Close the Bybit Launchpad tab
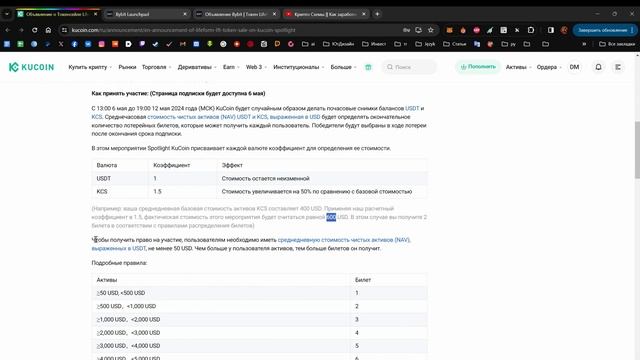The width and height of the screenshot is (640, 360). click(x=184, y=14)
